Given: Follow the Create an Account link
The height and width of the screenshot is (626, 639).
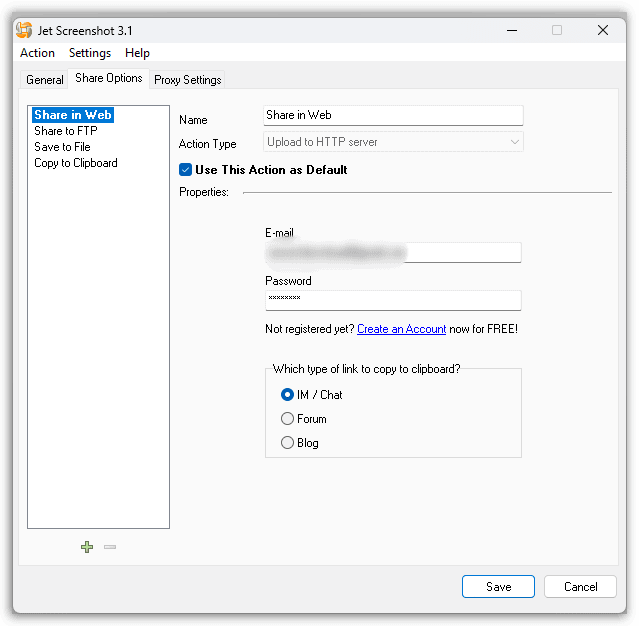Looking at the screenshot, I should click(401, 329).
